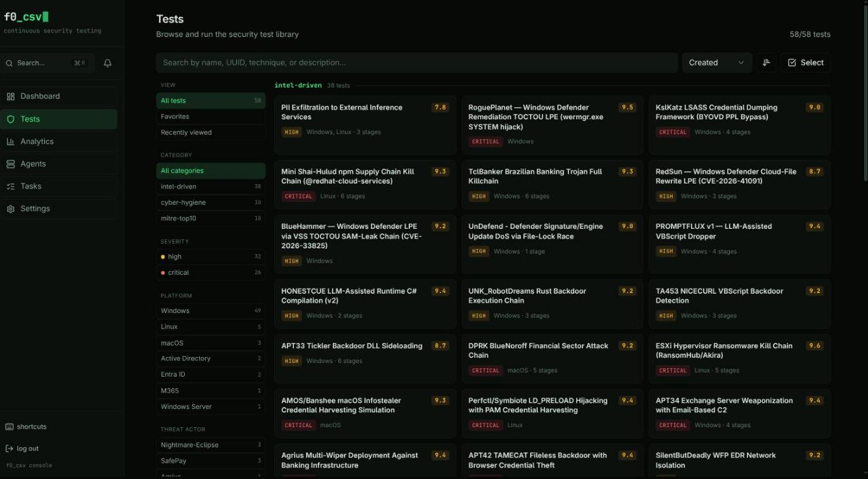Filter tests by critical severity

pyautogui.click(x=211, y=273)
